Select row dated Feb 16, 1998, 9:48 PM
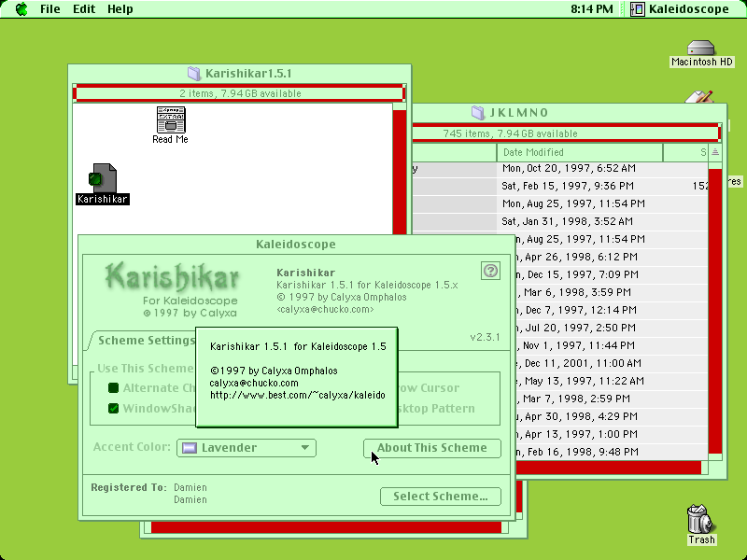 (x=611, y=452)
